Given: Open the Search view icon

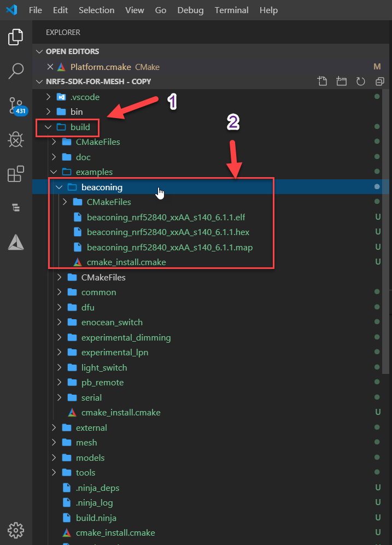Looking at the screenshot, I should tap(16, 70).
